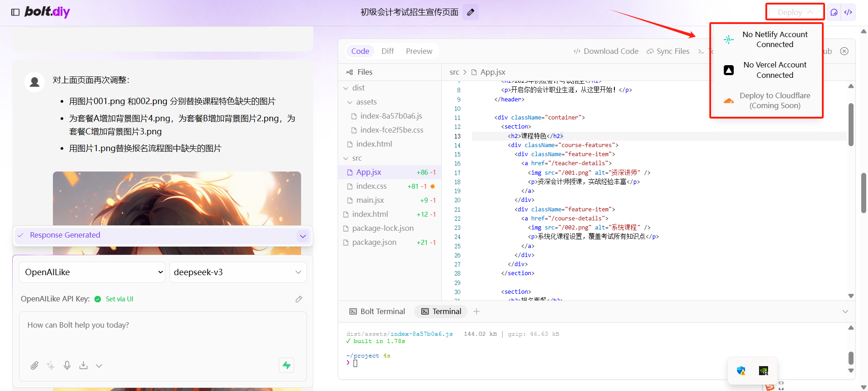Image resolution: width=868 pixels, height=391 pixels.
Task: Click the paperclip attach file icon
Action: (34, 365)
